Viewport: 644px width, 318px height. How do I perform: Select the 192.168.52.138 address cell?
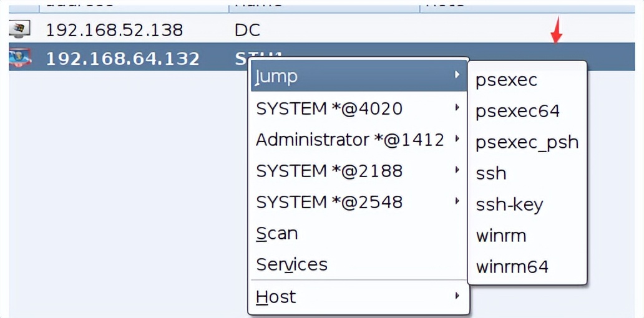coord(114,30)
